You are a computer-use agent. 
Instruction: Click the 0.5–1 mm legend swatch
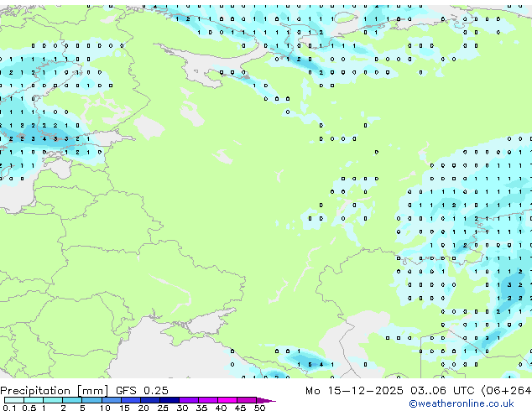tap(34, 400)
